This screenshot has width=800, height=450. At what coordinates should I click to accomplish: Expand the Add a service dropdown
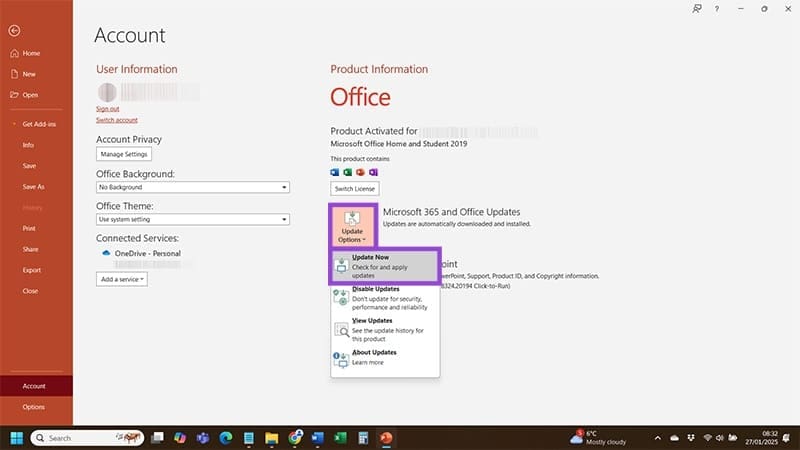click(x=122, y=279)
